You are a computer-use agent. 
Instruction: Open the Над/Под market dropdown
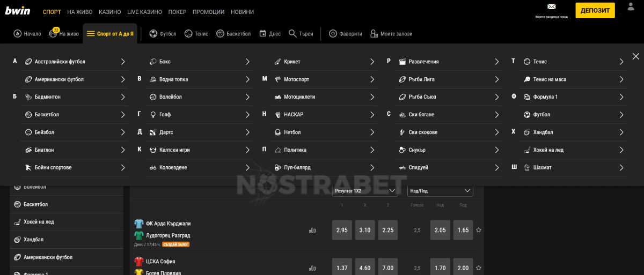(x=440, y=191)
